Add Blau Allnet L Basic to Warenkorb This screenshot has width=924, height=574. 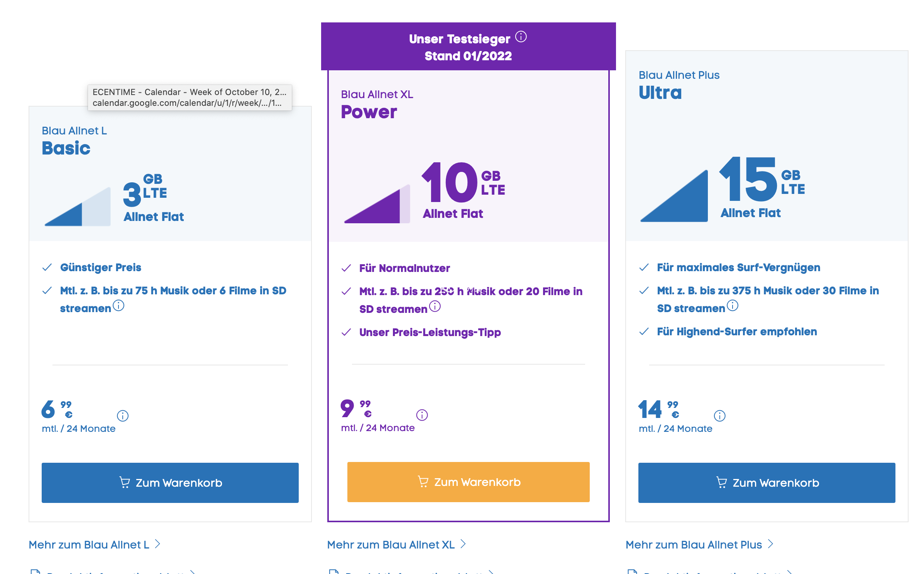tap(170, 482)
